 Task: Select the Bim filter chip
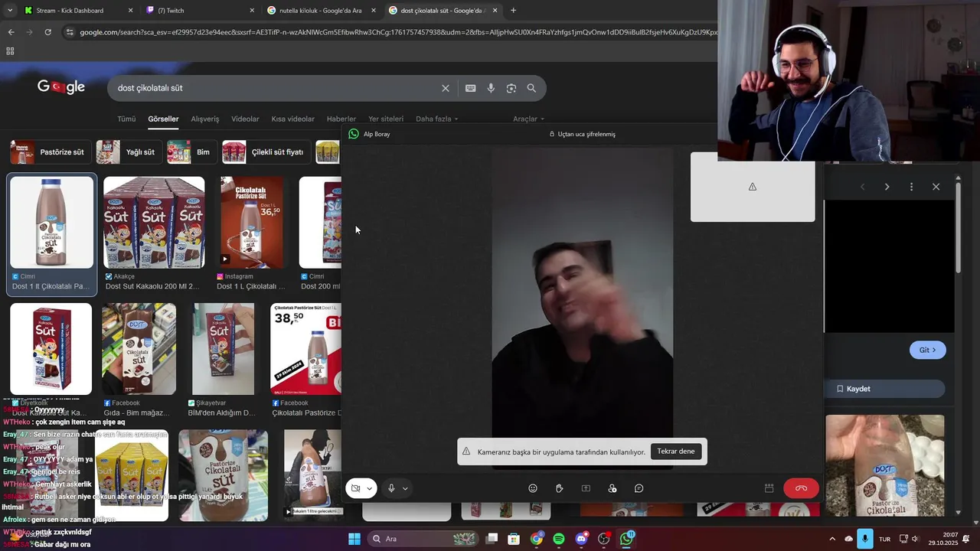click(x=191, y=152)
